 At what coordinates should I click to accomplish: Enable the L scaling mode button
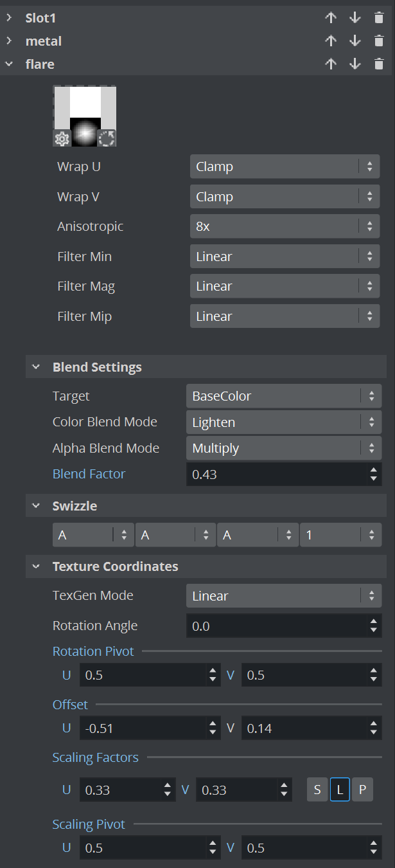tap(340, 789)
